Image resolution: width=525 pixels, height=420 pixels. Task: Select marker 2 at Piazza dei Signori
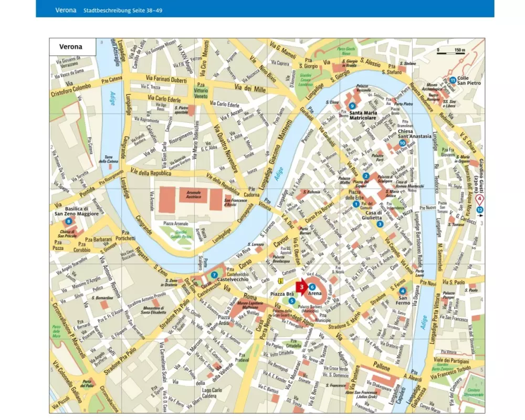pyautogui.click(x=366, y=176)
